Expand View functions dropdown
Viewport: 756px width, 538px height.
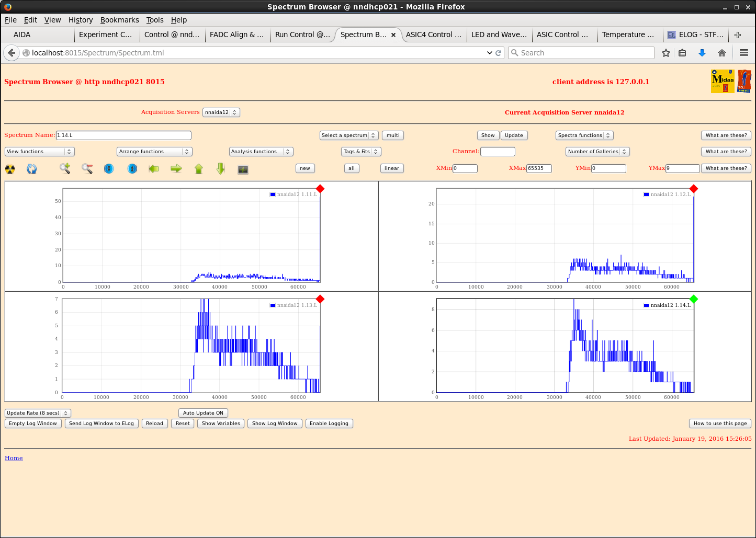[x=40, y=152]
